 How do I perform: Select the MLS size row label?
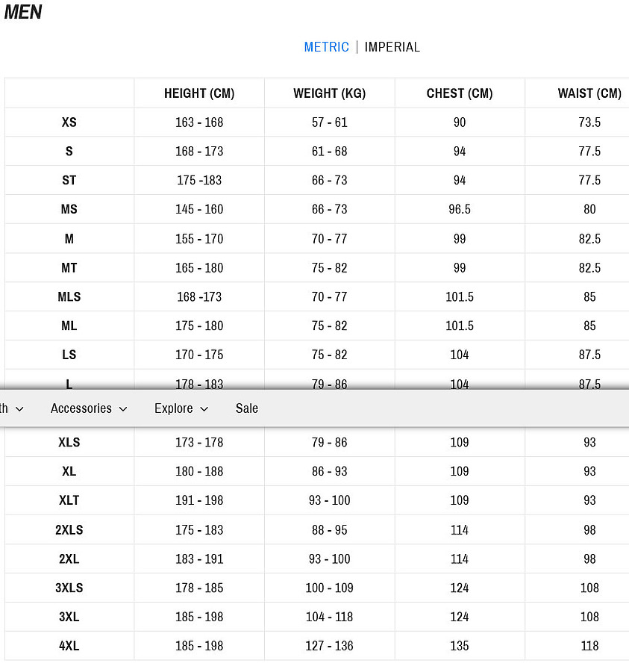(x=69, y=297)
